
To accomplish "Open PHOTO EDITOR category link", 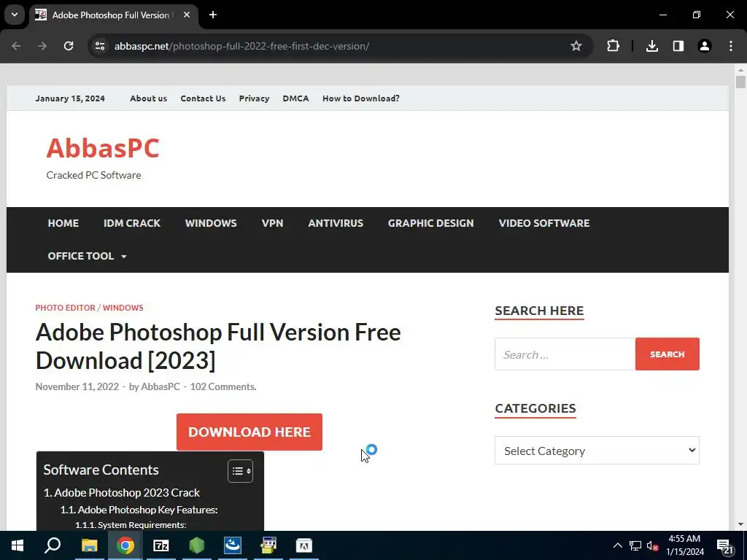I will [65, 308].
